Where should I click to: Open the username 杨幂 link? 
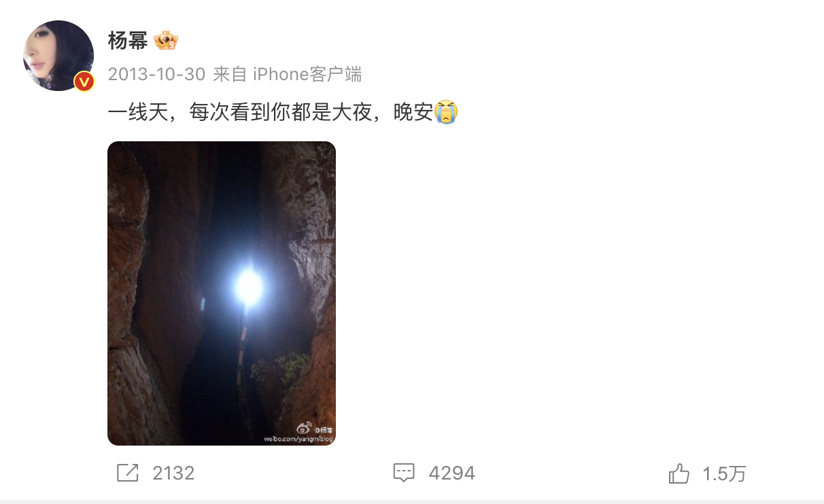[128, 41]
